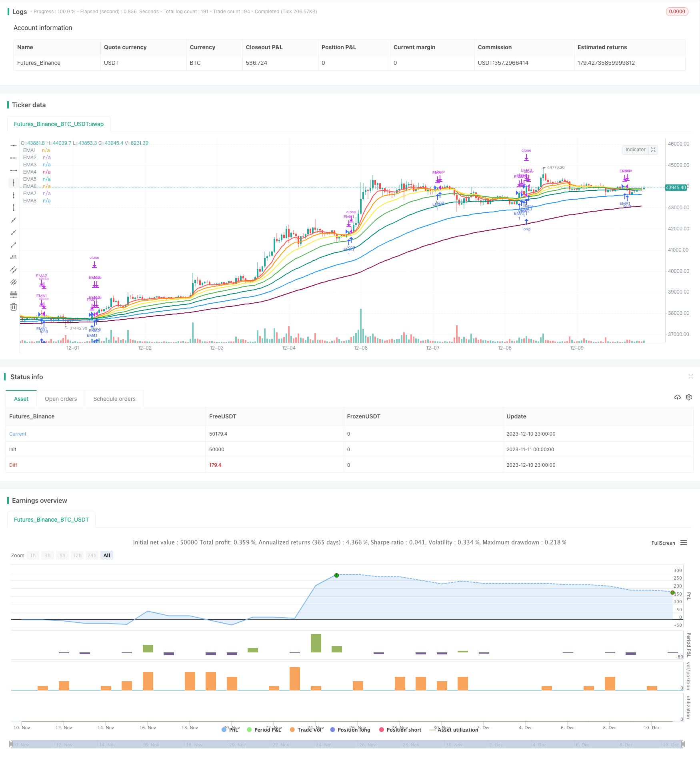Select the horizontal straight line drawing tool
The image size is (700, 760).
pyautogui.click(x=14, y=146)
